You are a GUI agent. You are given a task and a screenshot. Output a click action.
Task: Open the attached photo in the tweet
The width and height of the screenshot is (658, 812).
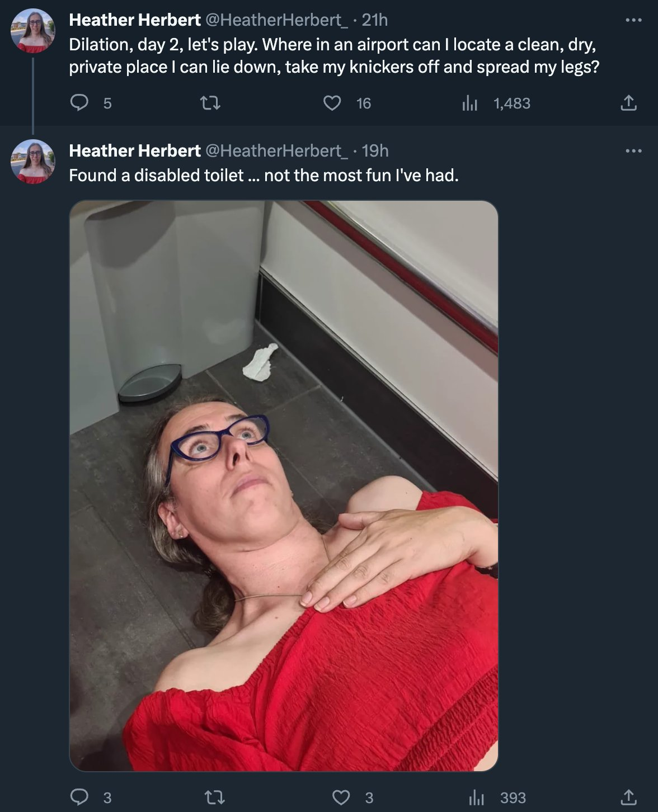point(284,486)
